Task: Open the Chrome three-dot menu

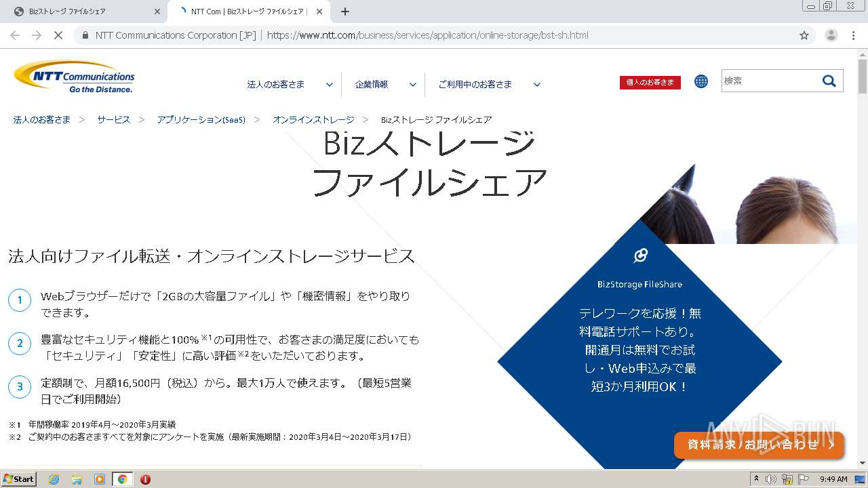Action: coord(853,35)
